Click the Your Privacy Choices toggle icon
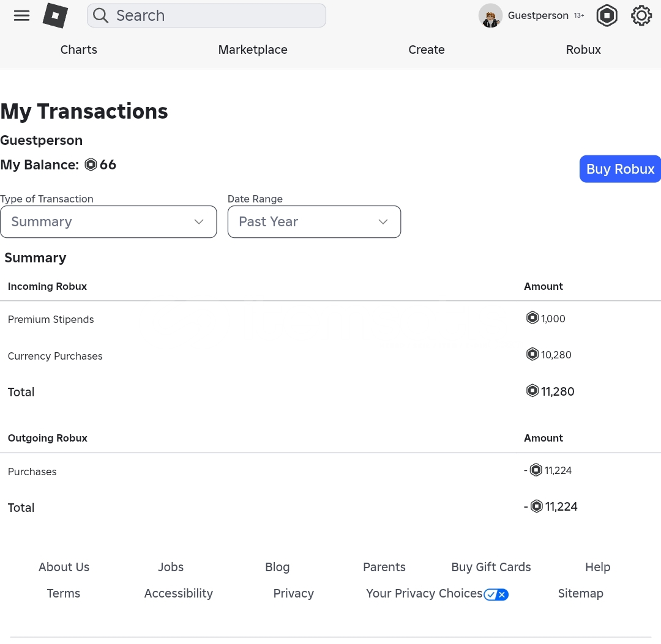The height and width of the screenshot is (644, 661). click(496, 594)
